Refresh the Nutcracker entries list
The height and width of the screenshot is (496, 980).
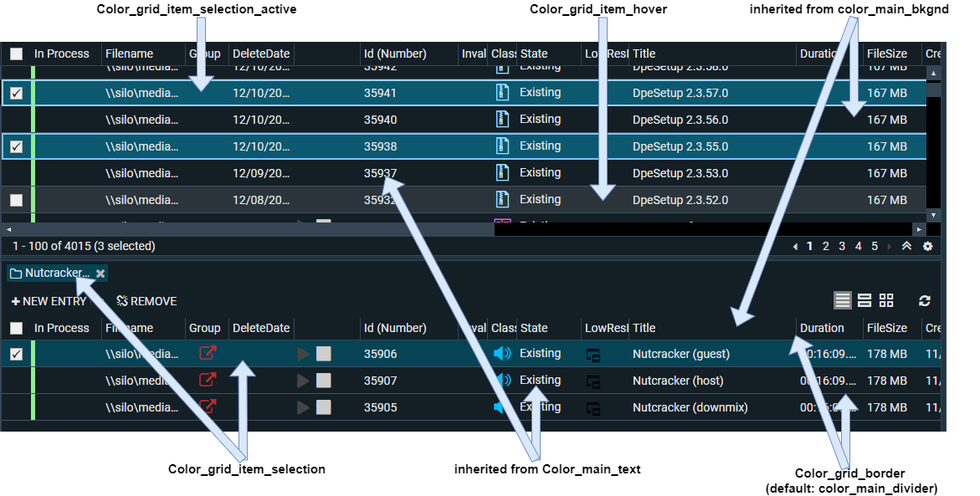925,301
